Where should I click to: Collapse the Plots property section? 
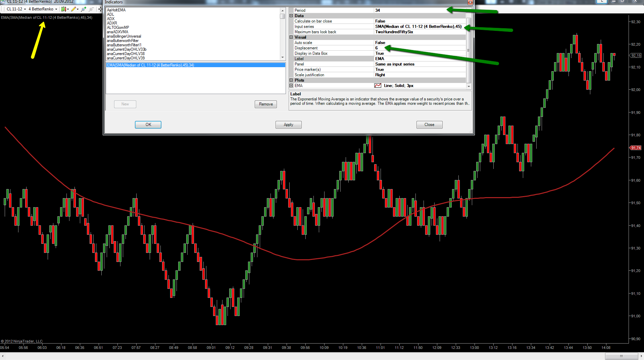point(291,80)
